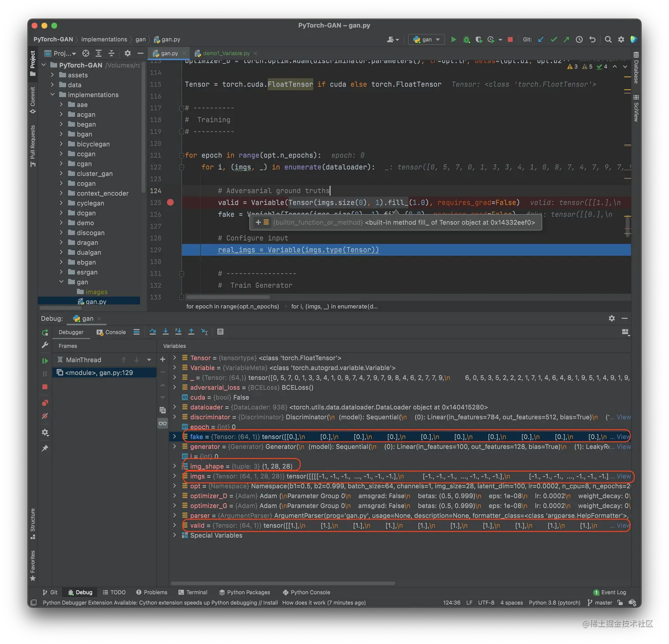Click the red Stop button in the top toolbar
The image size is (669, 644).
pos(510,39)
